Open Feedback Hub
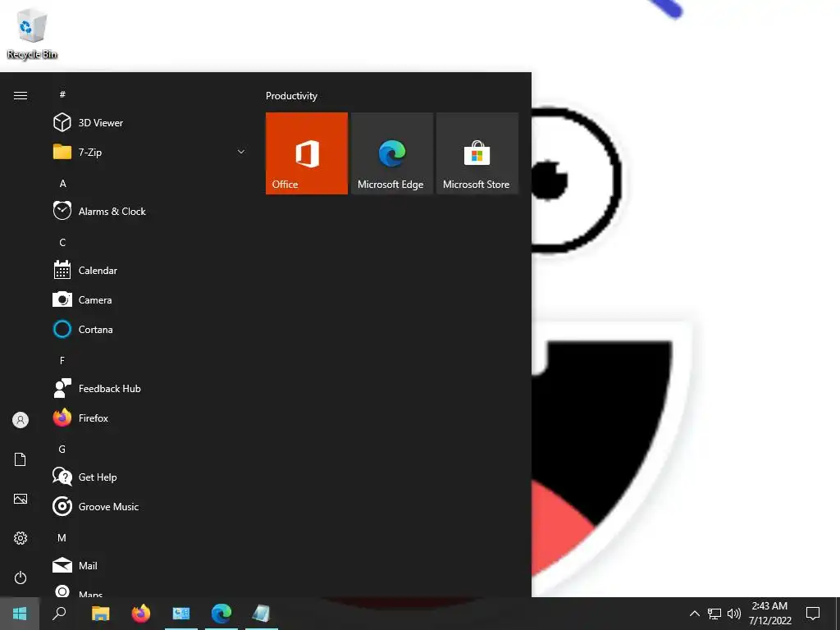The height and width of the screenshot is (630, 840). pos(150,388)
